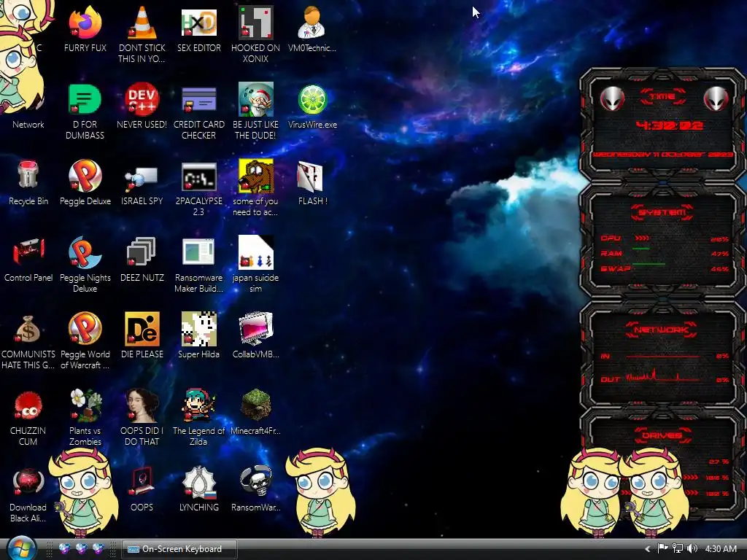Open the FURRY FUX Firefox shortcut
Screen dimensions: 747x560
pos(85,23)
